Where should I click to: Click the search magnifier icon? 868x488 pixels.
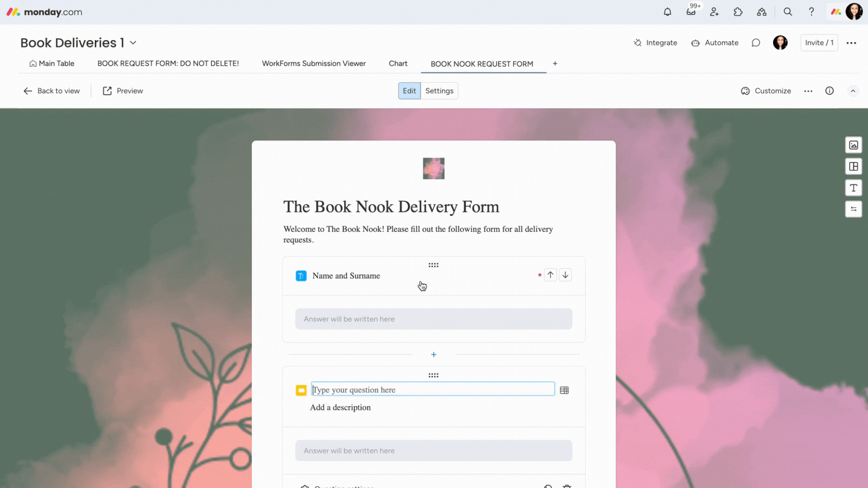pos(788,12)
